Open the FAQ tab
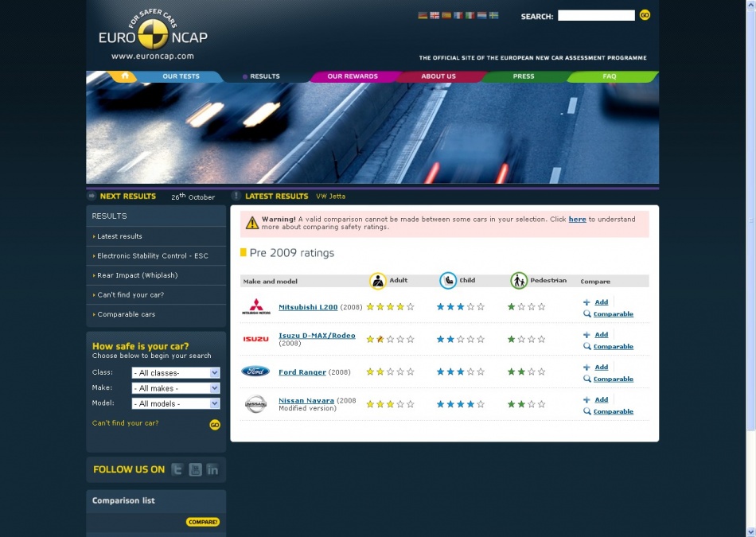 click(610, 76)
